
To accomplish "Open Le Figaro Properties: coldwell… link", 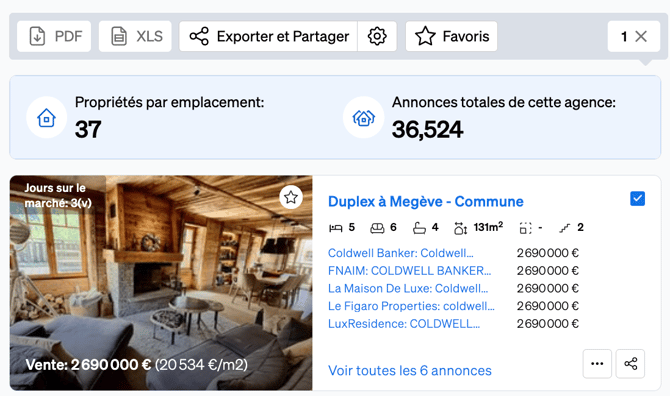I will (411, 306).
